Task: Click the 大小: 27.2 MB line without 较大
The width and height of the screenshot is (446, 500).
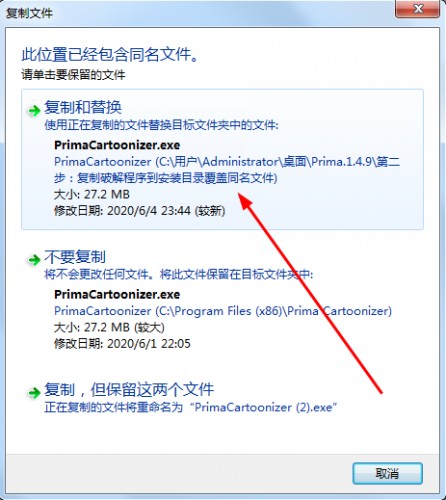Action: (92, 194)
